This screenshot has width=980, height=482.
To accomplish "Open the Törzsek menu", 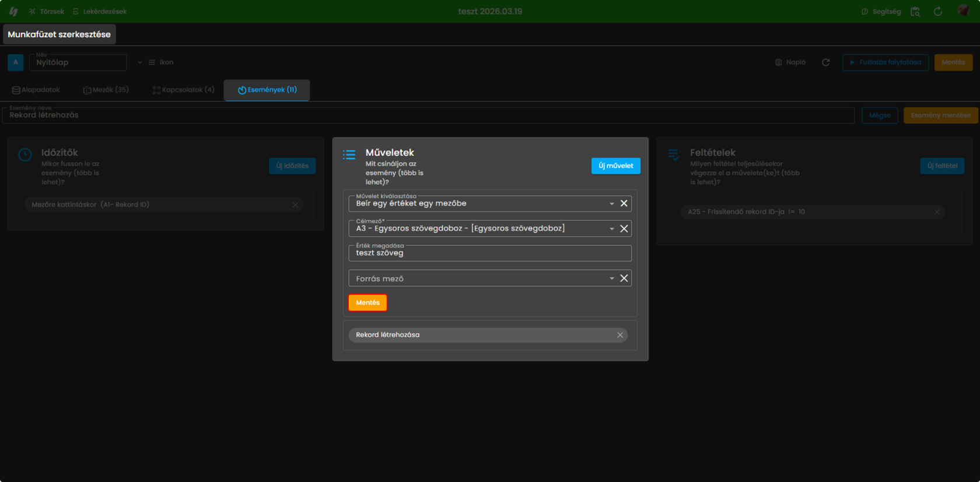I will pos(46,12).
